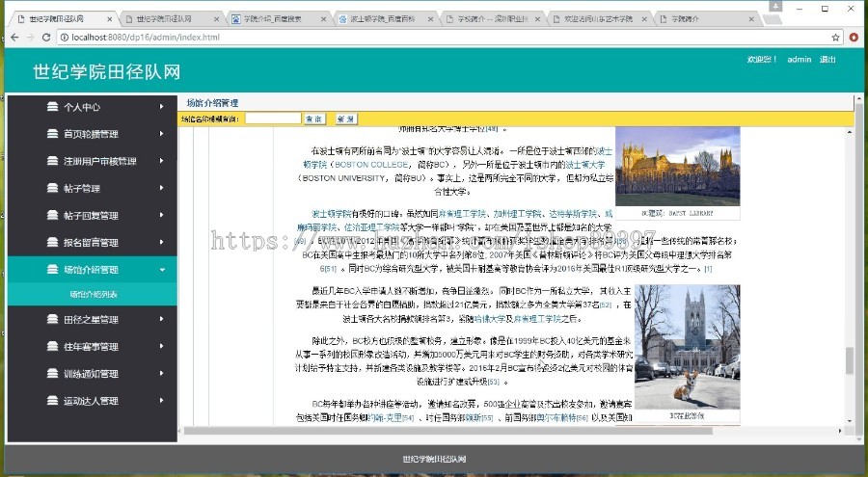
Task: Click the Bapst Library building photo
Action: click(678, 166)
